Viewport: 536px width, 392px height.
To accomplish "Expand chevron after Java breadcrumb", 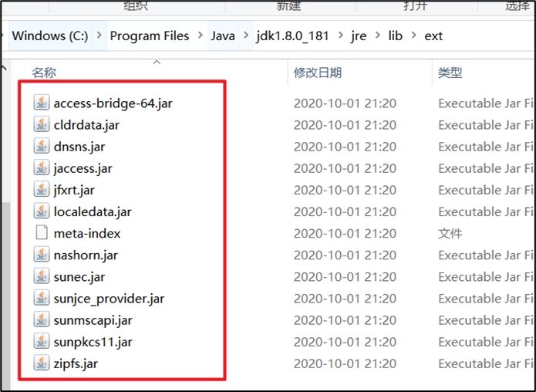I will click(246, 35).
